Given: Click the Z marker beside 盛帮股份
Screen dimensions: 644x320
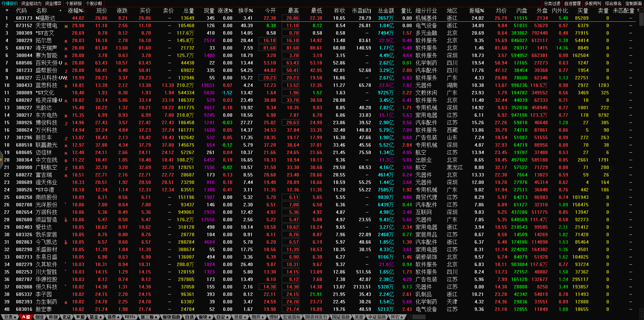Looking at the screenshot, I should click(x=66, y=71).
